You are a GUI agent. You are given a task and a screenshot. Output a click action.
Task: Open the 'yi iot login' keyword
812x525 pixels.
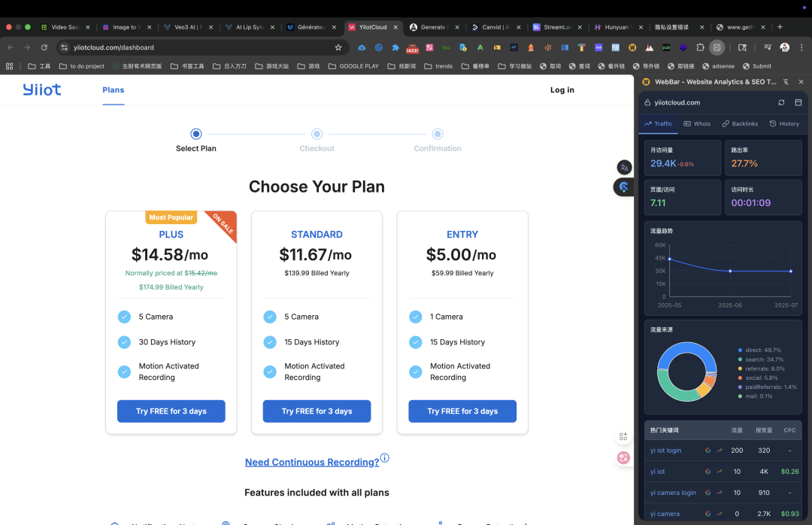665,451
